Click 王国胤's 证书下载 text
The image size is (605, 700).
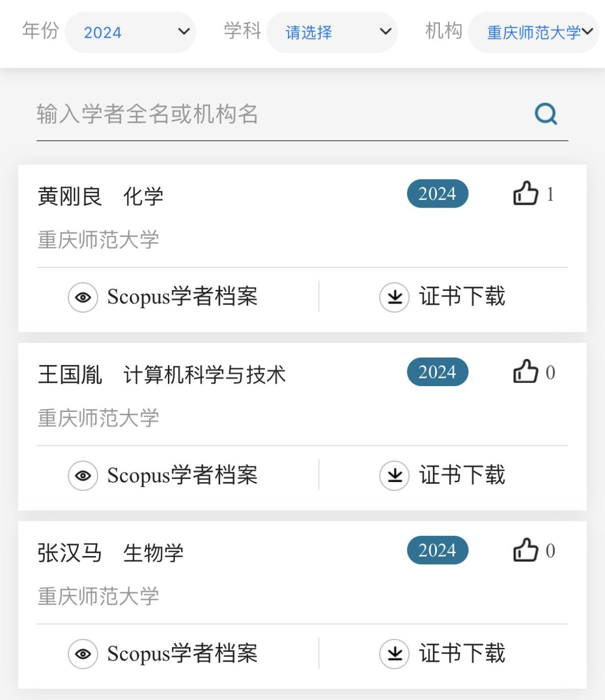click(x=462, y=475)
